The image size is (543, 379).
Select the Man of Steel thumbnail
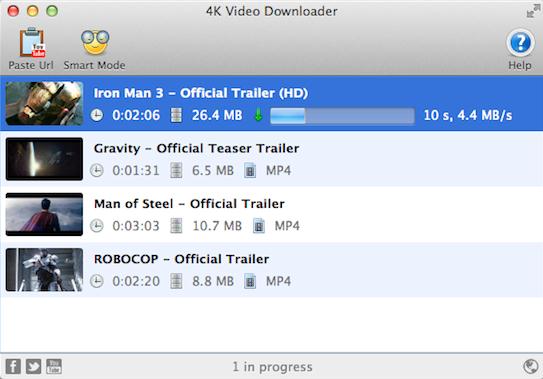[x=44, y=214]
